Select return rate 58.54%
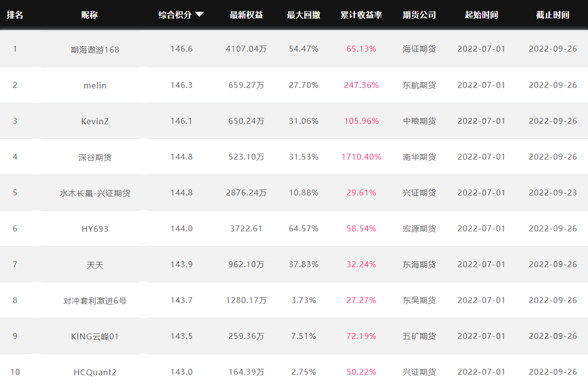 tap(361, 228)
